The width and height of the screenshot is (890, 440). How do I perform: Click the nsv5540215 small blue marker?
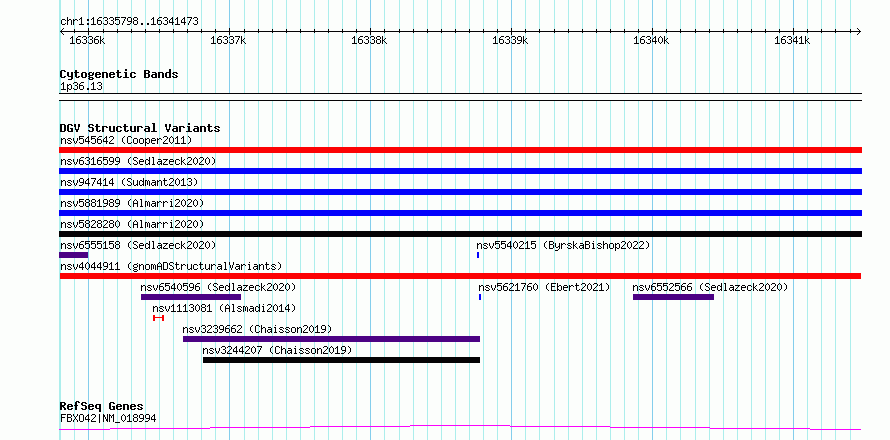coord(478,255)
